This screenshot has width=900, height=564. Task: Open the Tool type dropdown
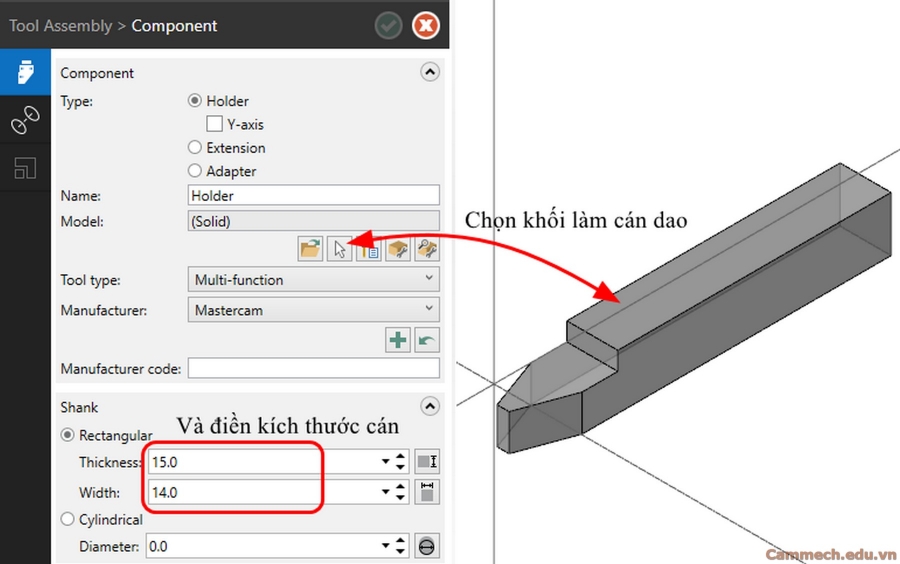[313, 279]
